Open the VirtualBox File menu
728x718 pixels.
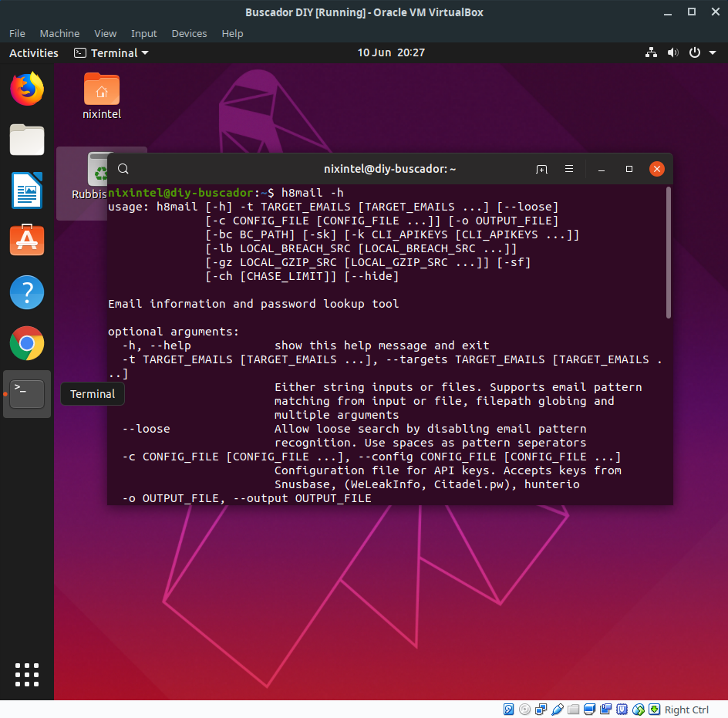17,33
